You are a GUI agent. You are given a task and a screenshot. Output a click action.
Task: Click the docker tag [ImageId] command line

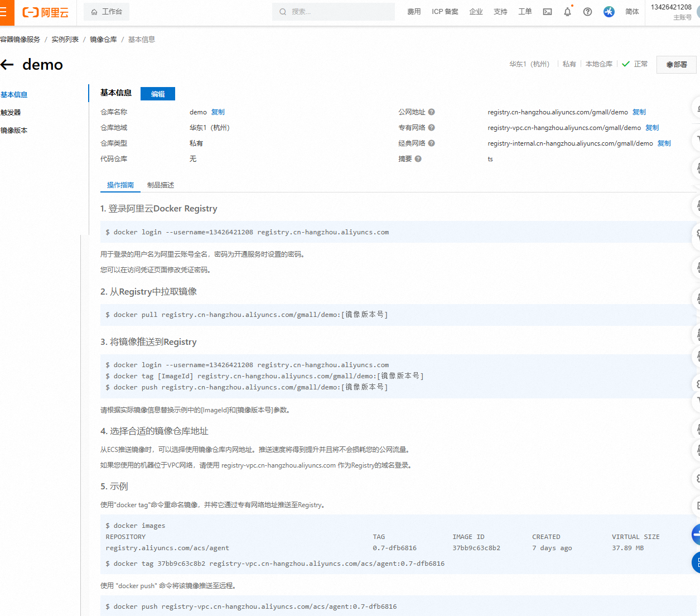[x=264, y=376]
